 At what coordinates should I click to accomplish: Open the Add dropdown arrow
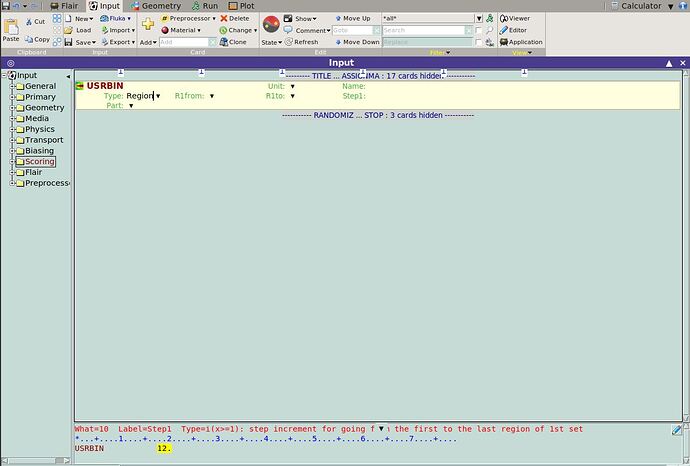(148, 43)
